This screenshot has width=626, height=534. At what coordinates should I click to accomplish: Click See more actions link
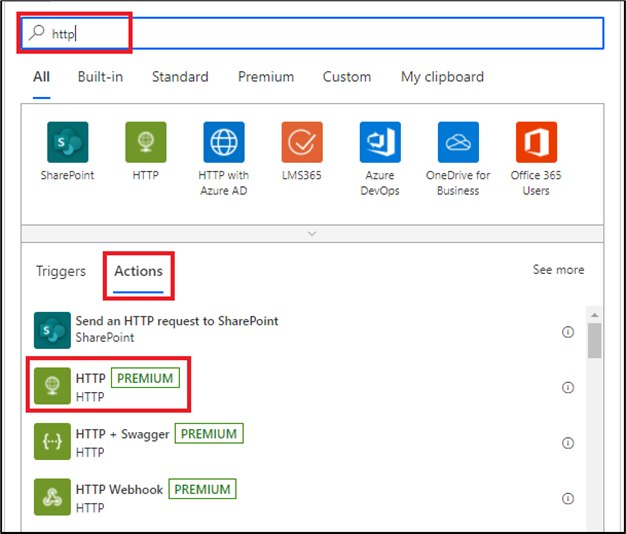pyautogui.click(x=559, y=270)
